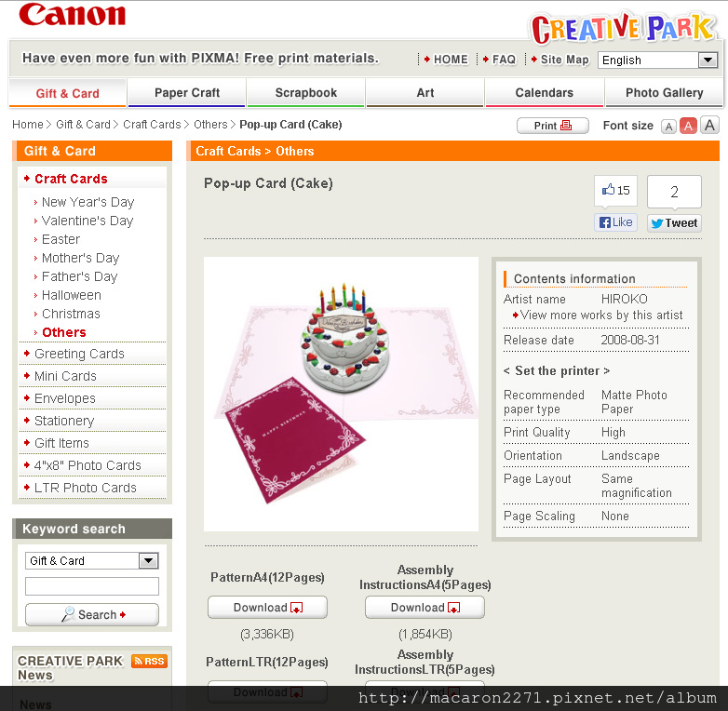The height and width of the screenshot is (711, 728).
Task: Open the Gift & Card search category dropdown
Action: (x=92, y=560)
